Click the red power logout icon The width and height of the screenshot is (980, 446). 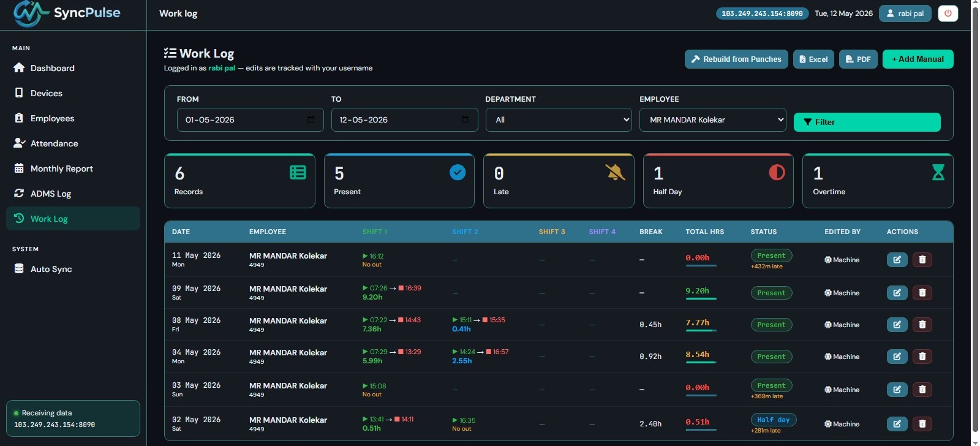tap(948, 13)
